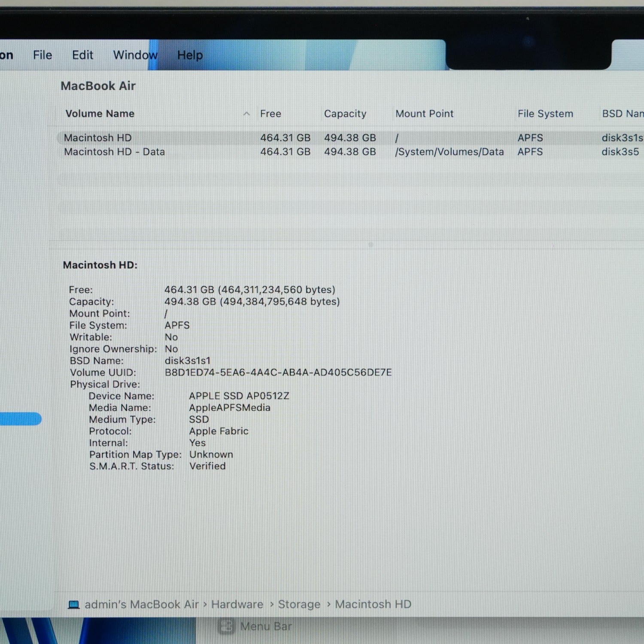
Task: Click Free value in Macintosh HD - Data row
Action: coord(285,152)
